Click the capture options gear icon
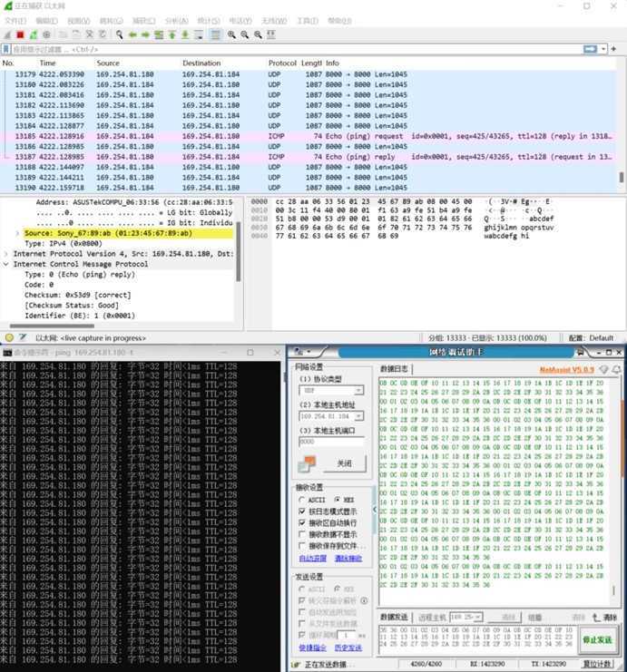Screen dimensions: 627x672 tap(47, 34)
